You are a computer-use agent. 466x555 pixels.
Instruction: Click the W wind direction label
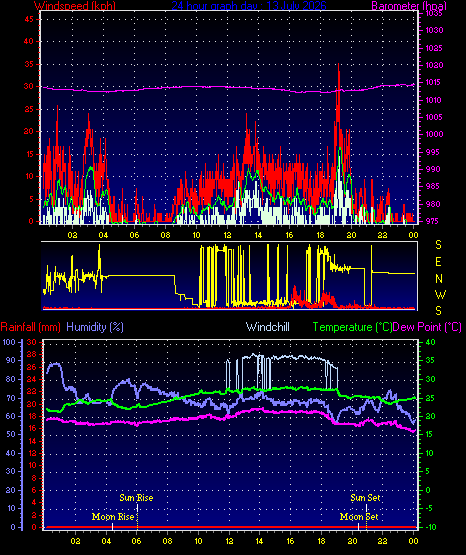coord(440,294)
